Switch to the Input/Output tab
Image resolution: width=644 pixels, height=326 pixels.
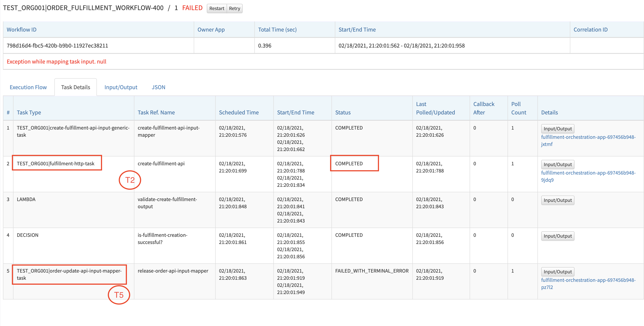(121, 87)
